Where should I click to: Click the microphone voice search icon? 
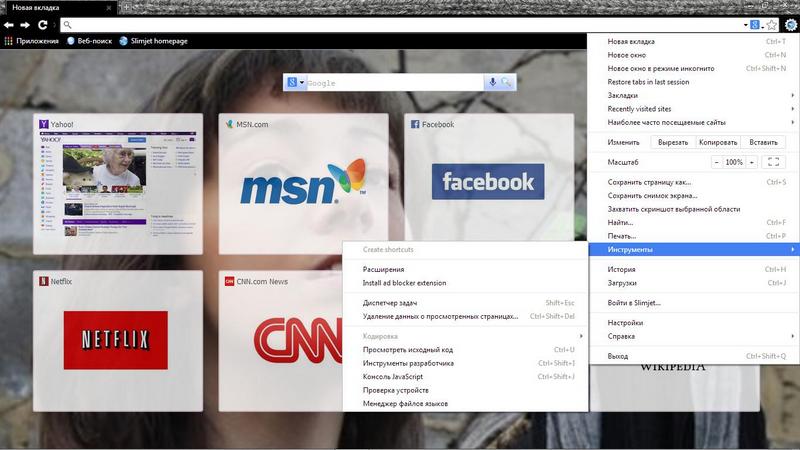[x=492, y=82]
